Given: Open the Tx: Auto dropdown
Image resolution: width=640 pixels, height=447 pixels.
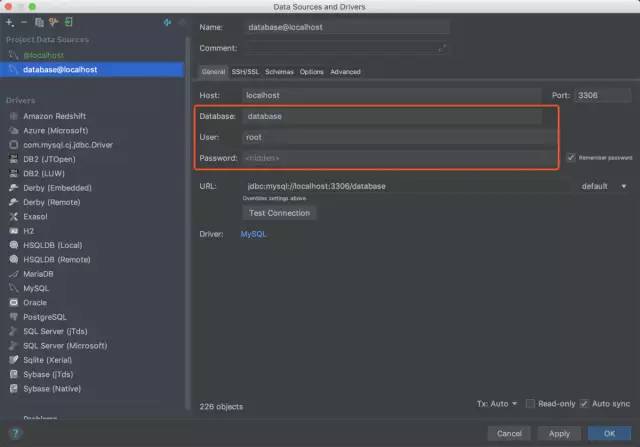Looking at the screenshot, I should tap(497, 404).
